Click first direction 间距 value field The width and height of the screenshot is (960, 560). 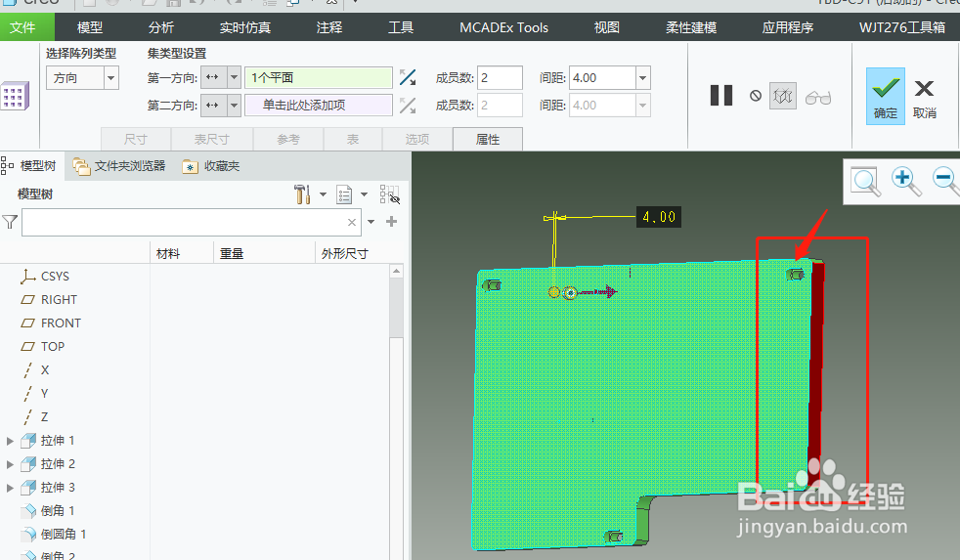click(602, 78)
